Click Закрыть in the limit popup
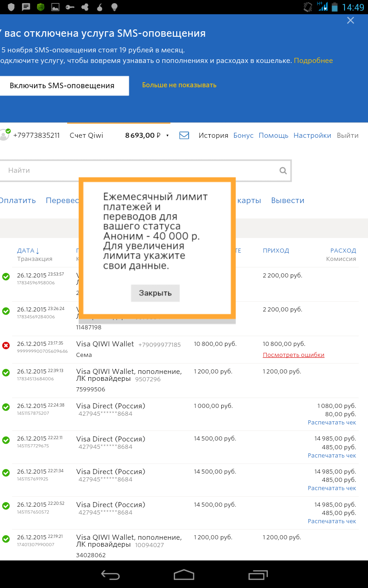This screenshot has width=368, height=588. coord(155,293)
